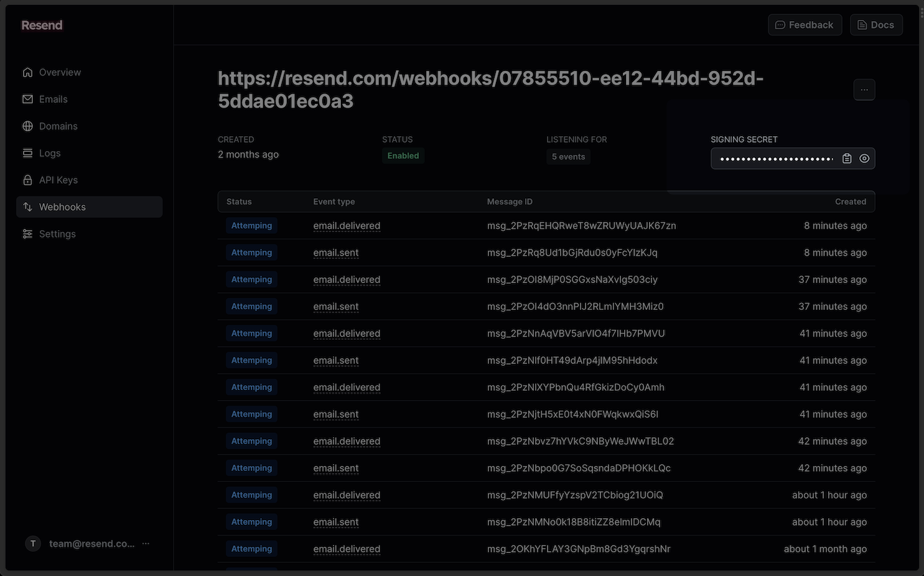Click email.sent for msg_2PzOI4dO3nnPIJ2RLmIYMH3Miz0
Viewport: 924px width, 576px height.
coord(336,307)
